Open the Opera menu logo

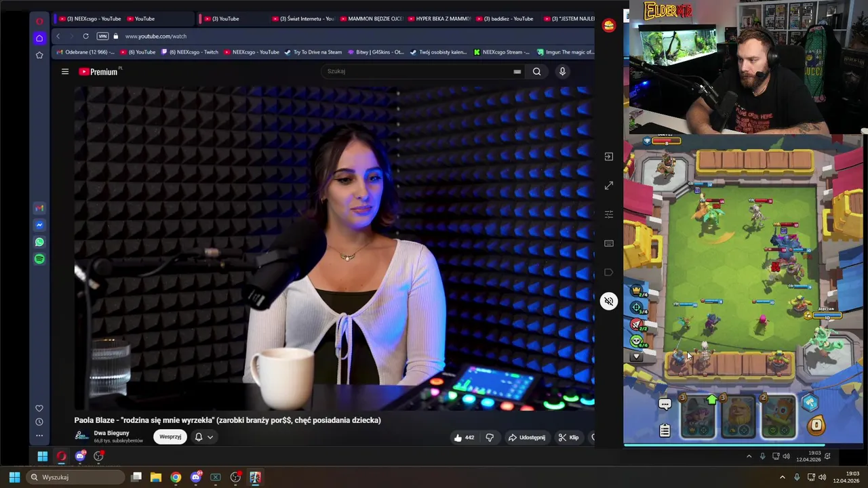click(x=39, y=21)
